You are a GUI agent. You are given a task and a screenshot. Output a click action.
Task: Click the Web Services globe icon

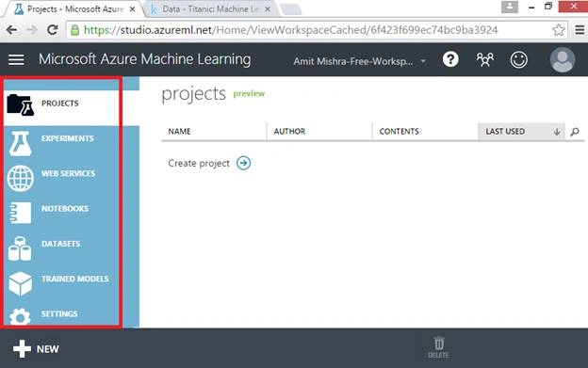(x=20, y=179)
